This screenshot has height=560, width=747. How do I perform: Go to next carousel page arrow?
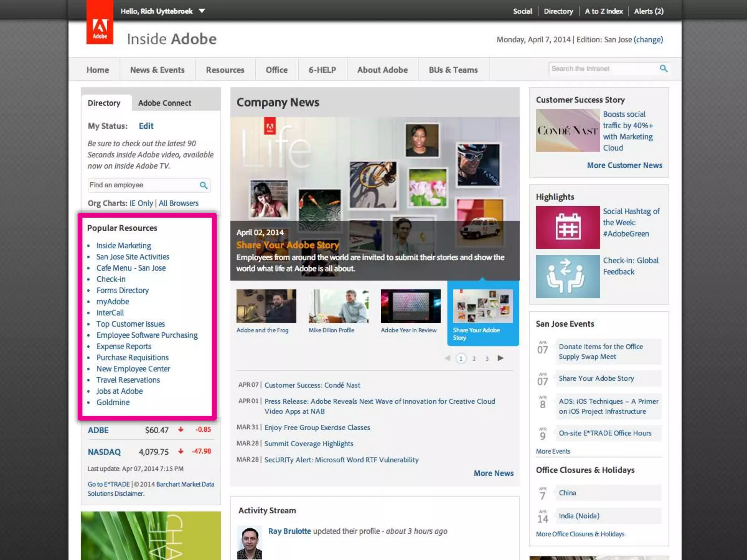pyautogui.click(x=500, y=358)
